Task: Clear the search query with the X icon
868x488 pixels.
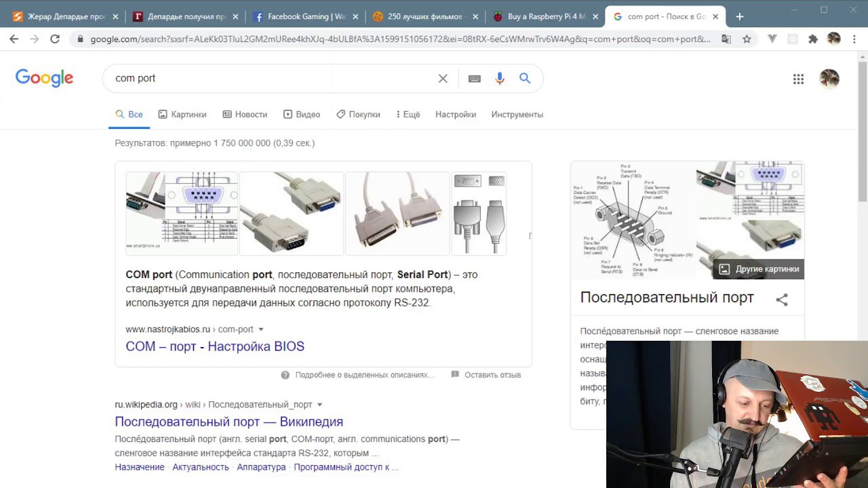Action: [443, 79]
